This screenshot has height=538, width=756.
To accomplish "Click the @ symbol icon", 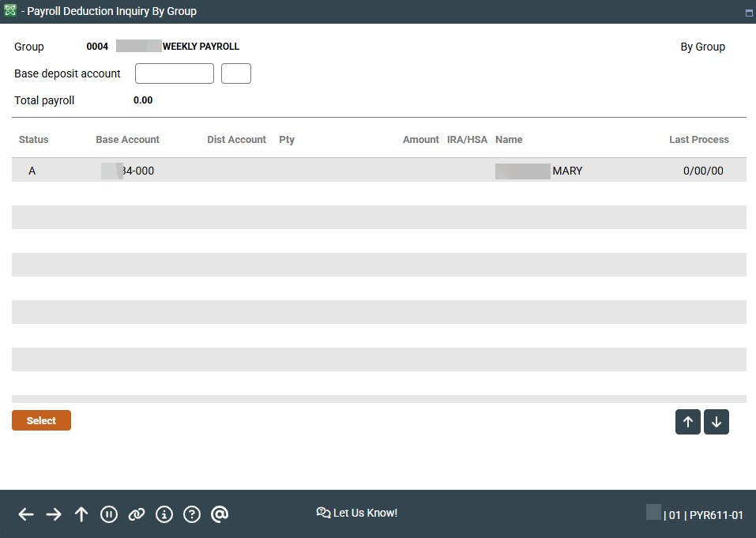I will pos(220,514).
